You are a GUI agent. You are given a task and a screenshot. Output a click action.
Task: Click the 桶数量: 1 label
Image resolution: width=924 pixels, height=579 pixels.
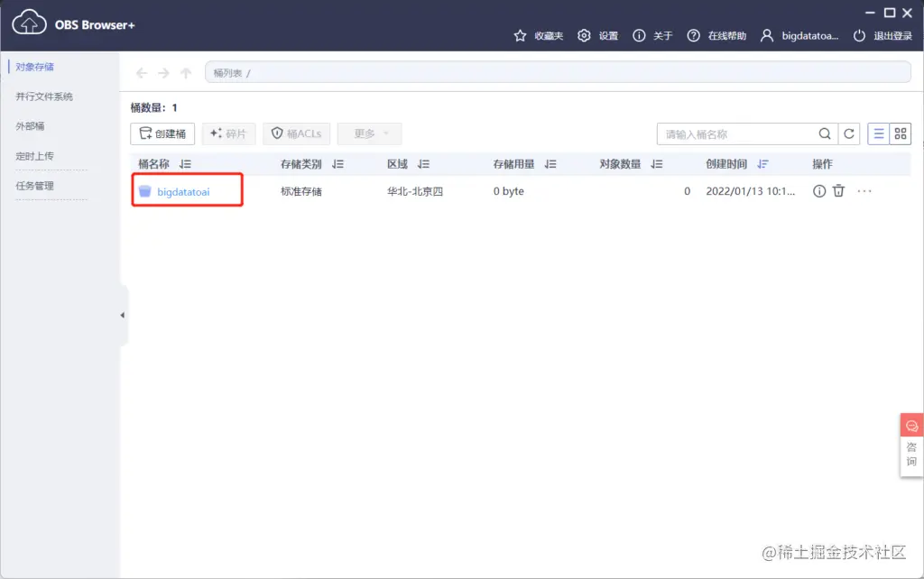[x=153, y=108]
